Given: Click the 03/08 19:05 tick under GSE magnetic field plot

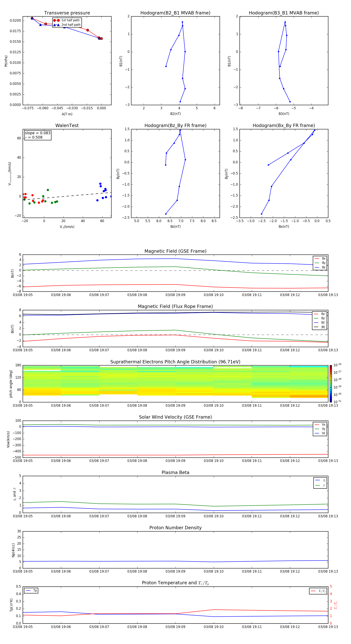Looking at the screenshot, I should click(x=23, y=295).
